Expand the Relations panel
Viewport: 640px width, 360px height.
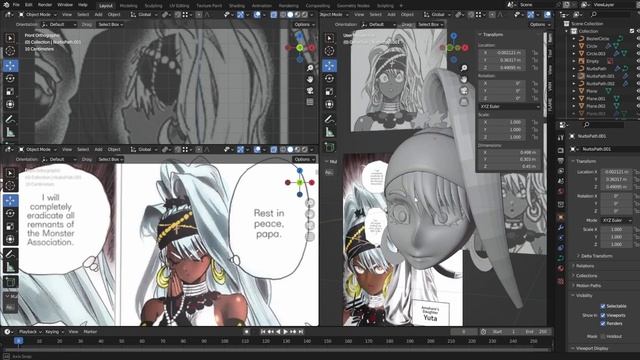(584, 266)
